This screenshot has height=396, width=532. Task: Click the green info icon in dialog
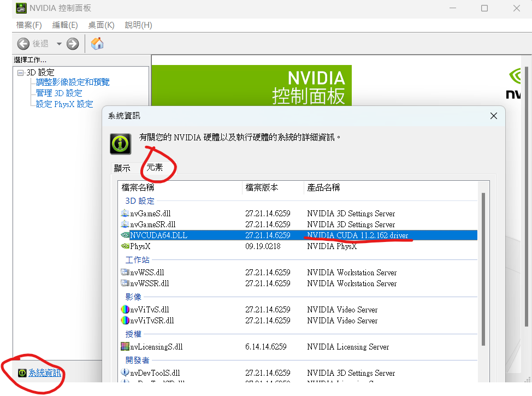coord(121,144)
